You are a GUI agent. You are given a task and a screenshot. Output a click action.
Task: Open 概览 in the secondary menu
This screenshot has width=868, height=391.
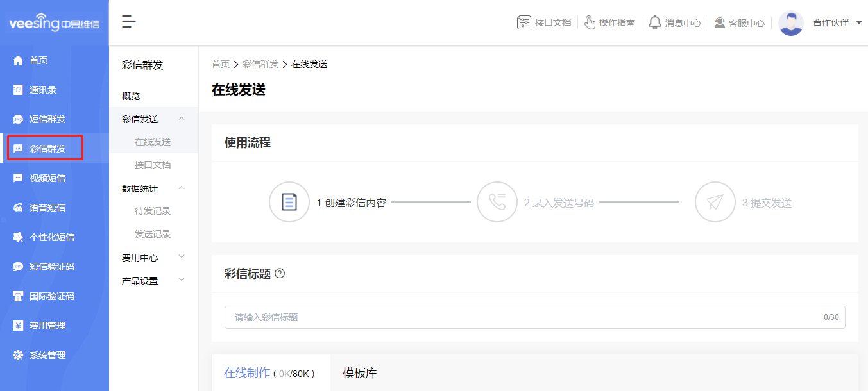(x=130, y=96)
